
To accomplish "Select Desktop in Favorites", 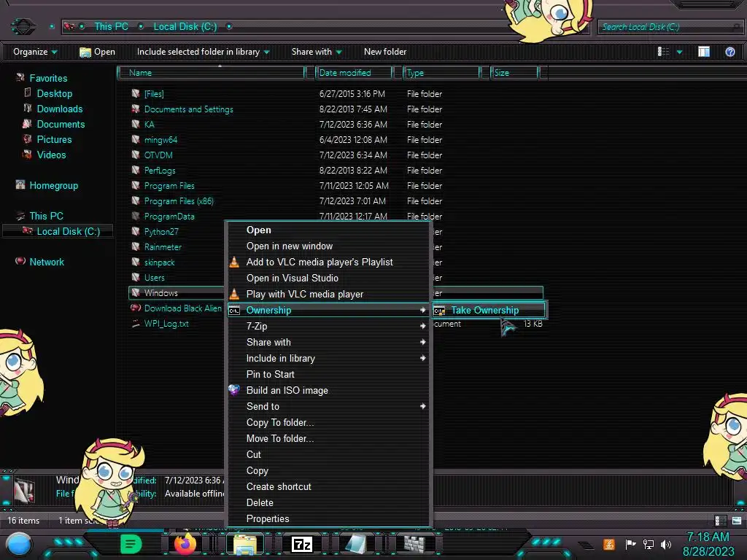I will coord(55,94).
